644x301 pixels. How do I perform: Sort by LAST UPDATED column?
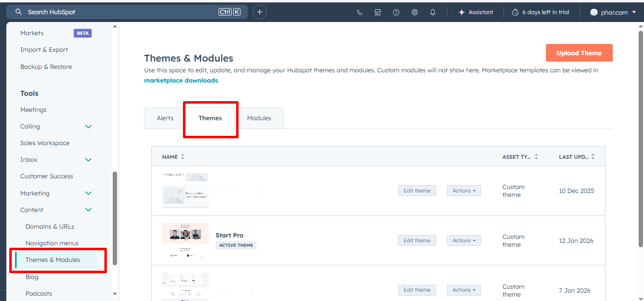(592, 156)
